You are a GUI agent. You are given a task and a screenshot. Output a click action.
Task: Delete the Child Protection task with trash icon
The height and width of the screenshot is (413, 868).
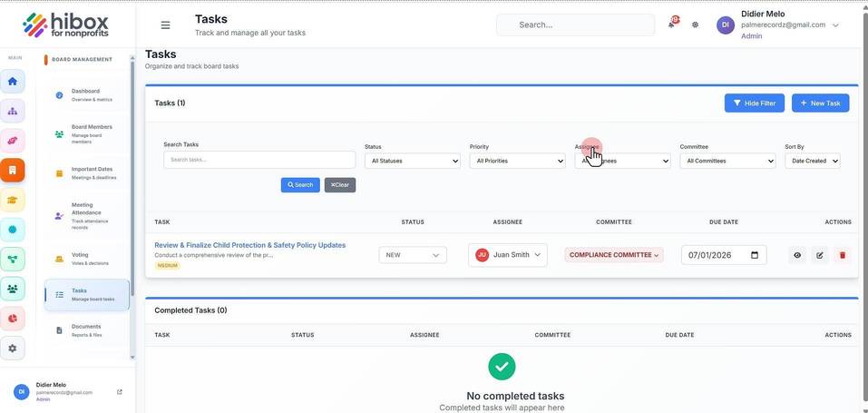pos(843,255)
